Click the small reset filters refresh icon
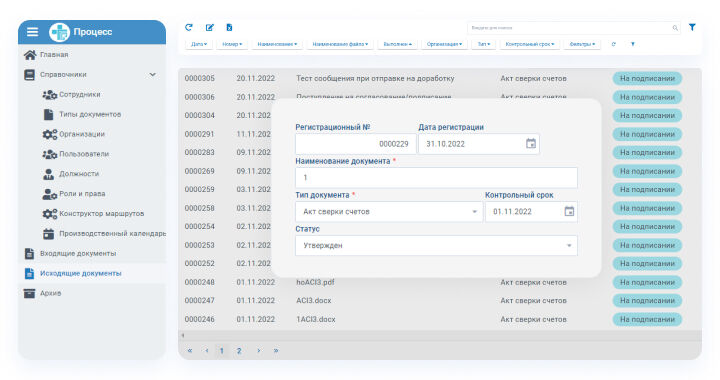Viewport: 720px width, 380px height. pyautogui.click(x=613, y=44)
